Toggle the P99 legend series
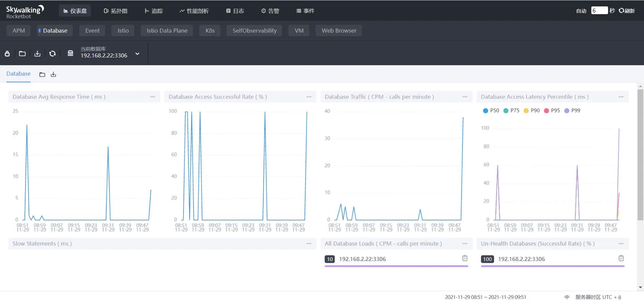 [572, 110]
